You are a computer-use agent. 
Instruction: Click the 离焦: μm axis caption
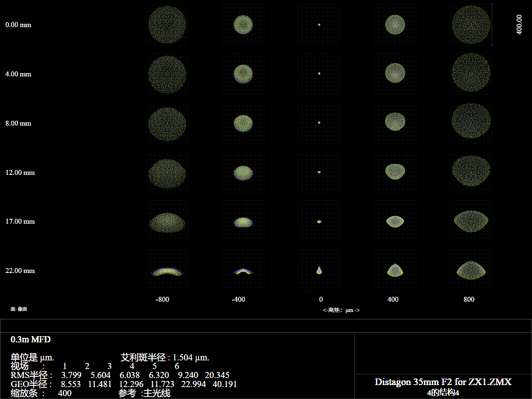pos(341,310)
